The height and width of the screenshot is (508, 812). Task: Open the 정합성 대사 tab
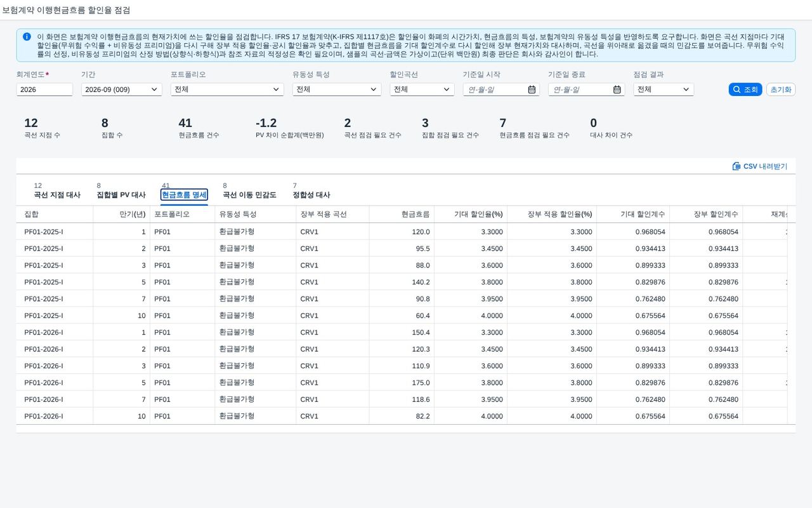coord(311,195)
